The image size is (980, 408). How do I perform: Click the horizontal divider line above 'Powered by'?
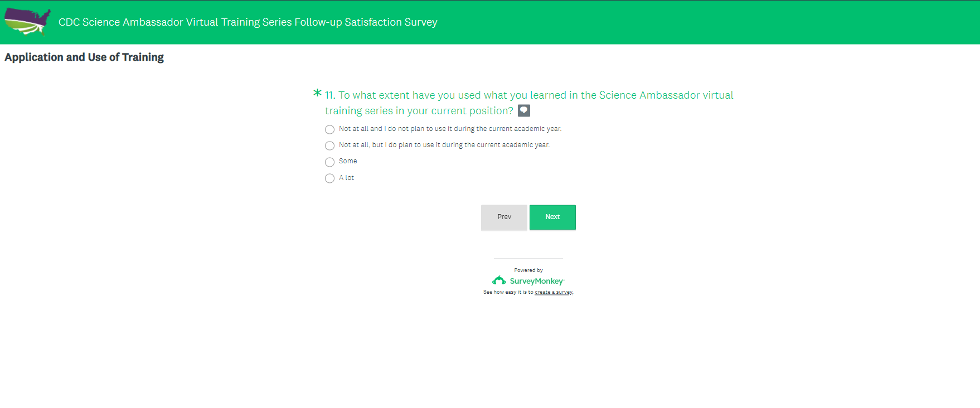[528, 259]
